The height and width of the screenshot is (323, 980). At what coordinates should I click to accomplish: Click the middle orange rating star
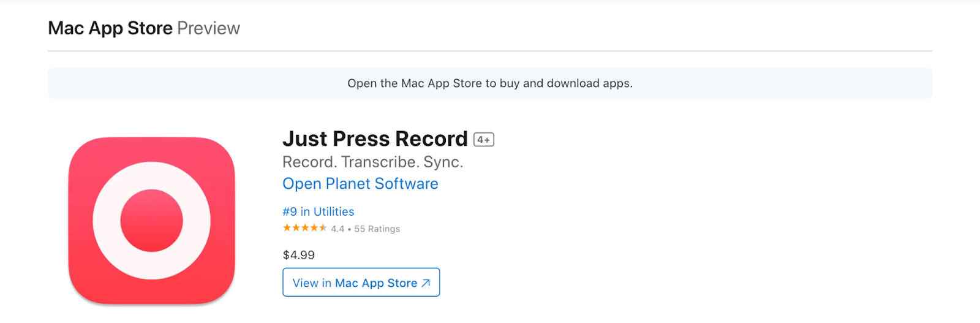pos(305,228)
